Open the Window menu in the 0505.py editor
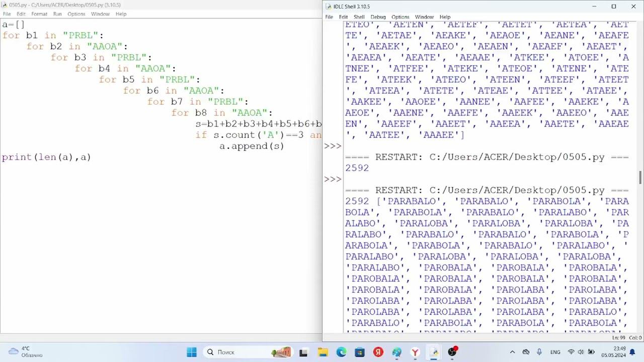The height and width of the screenshot is (362, 644). (x=100, y=14)
